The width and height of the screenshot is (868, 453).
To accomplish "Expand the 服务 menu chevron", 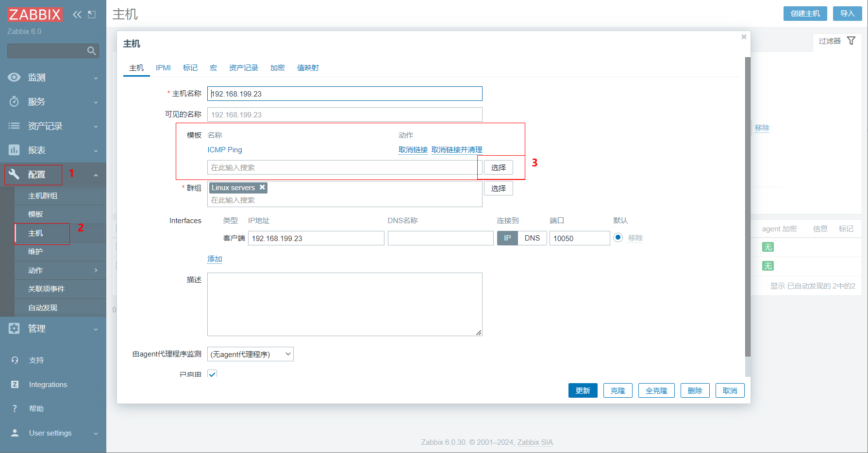I will click(96, 102).
